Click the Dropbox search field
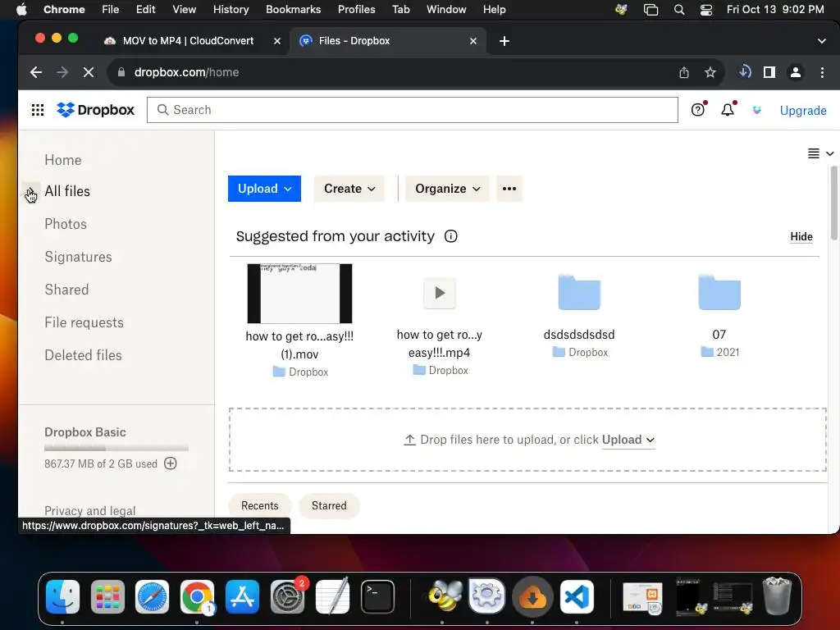 click(x=413, y=110)
